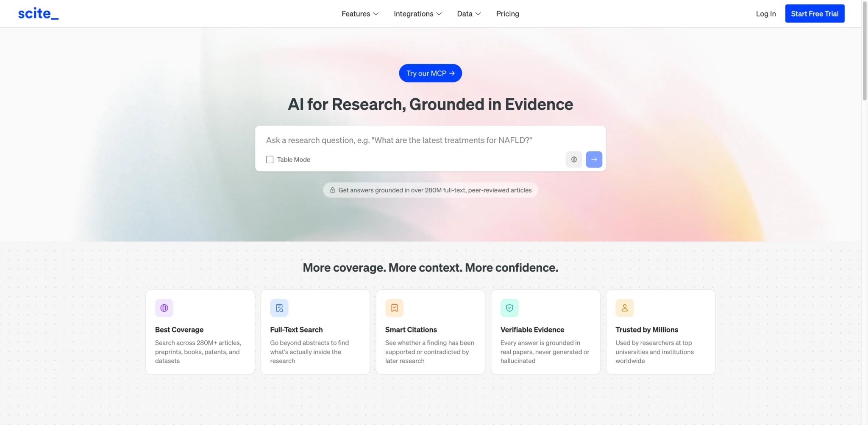This screenshot has width=868, height=425.
Task: Click 'More coverage. More context. More confidence.' heading
Action: tap(430, 268)
